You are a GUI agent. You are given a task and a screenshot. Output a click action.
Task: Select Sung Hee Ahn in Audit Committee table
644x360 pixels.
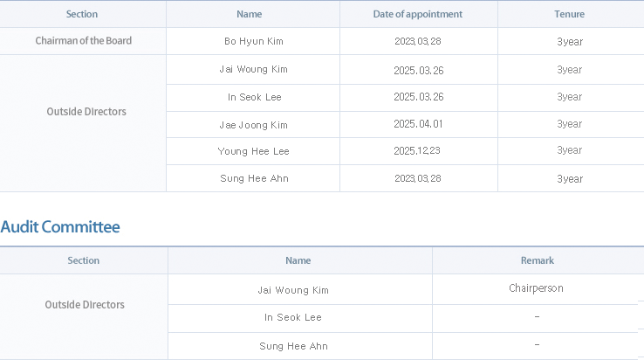click(293, 346)
